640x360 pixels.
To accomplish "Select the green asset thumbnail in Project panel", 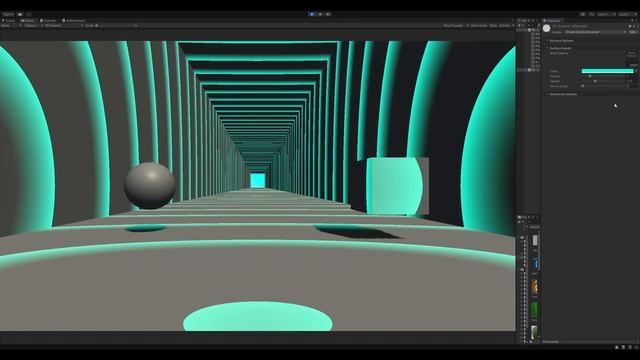I will [x=535, y=311].
